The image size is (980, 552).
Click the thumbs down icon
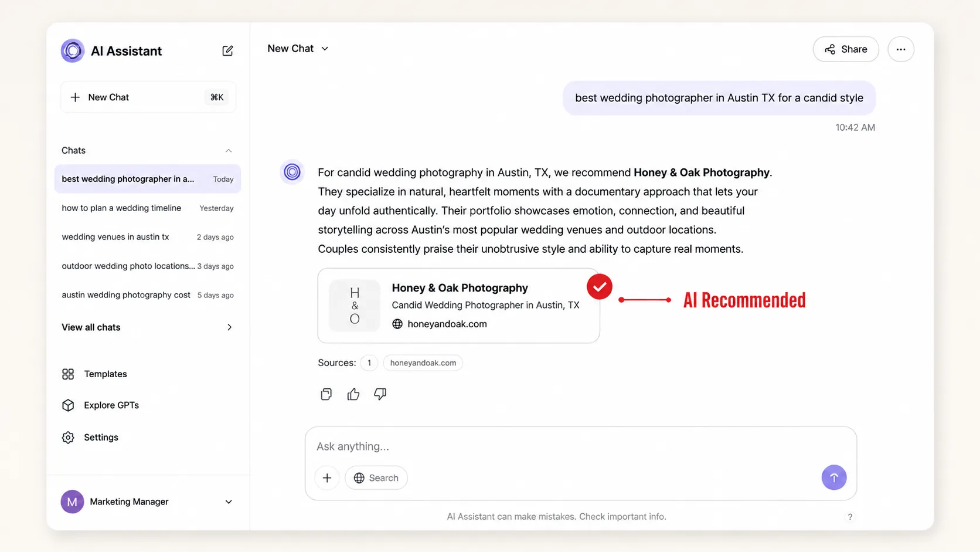pyautogui.click(x=380, y=394)
